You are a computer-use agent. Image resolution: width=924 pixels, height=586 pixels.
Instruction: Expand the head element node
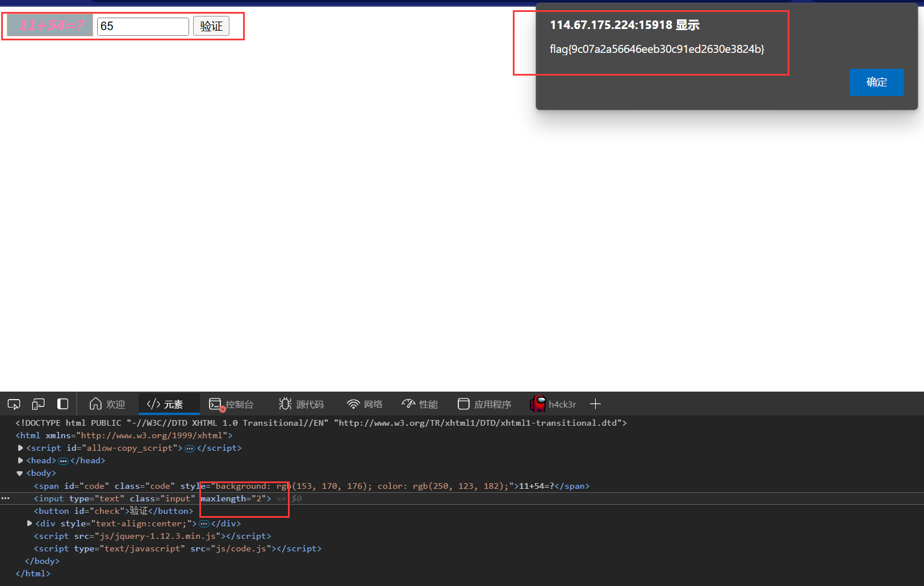(20, 460)
